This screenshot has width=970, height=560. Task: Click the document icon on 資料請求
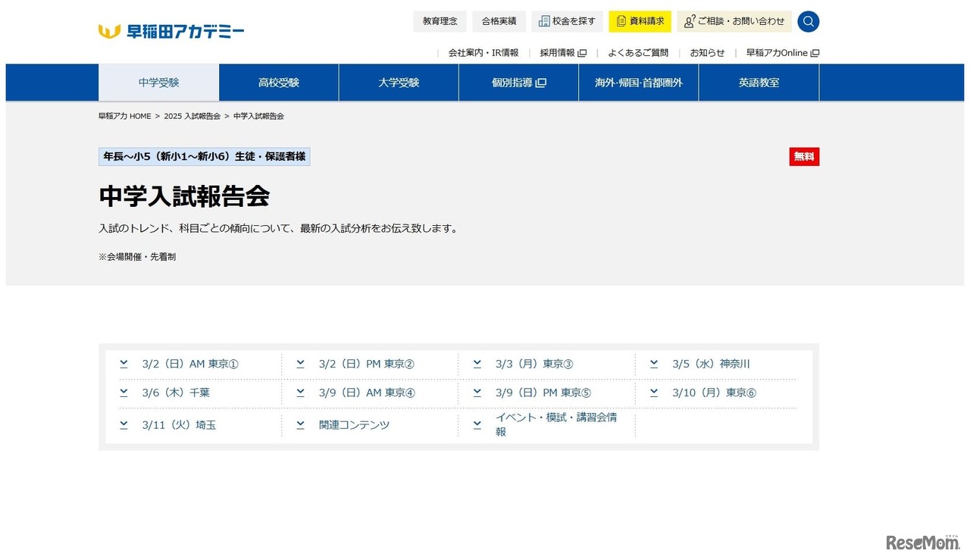[621, 21]
